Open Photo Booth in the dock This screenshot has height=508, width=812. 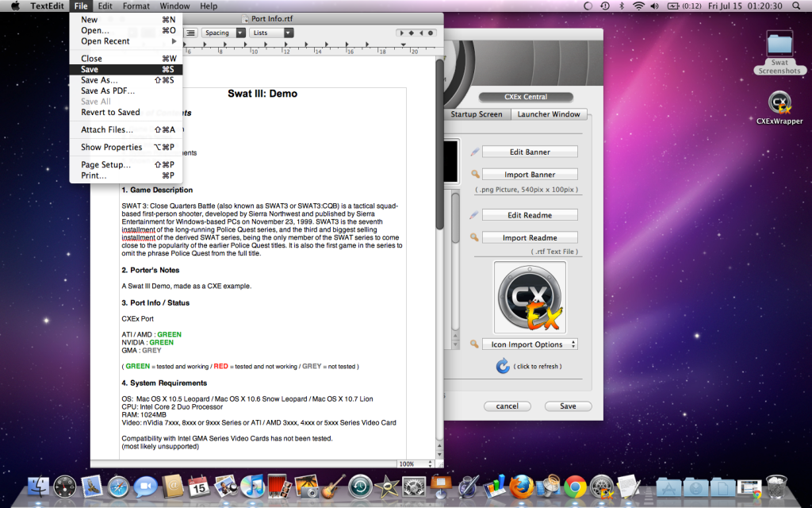point(280,487)
